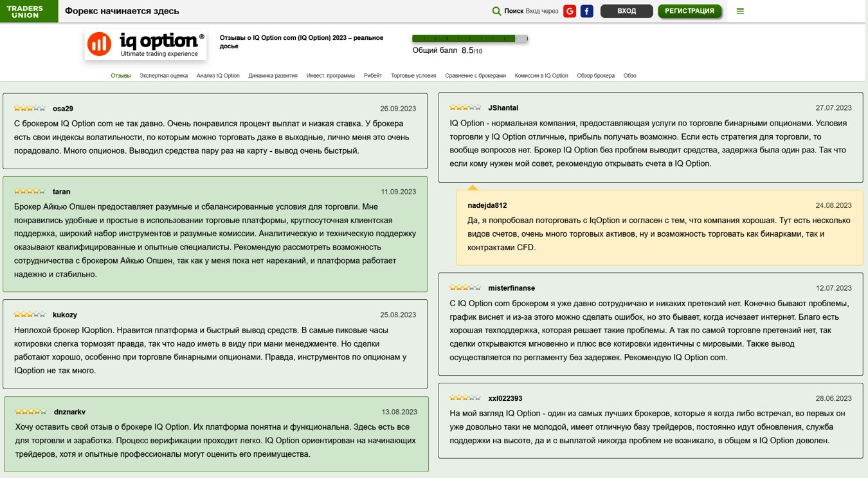Click username xxl022393
868x478 pixels.
(505, 398)
